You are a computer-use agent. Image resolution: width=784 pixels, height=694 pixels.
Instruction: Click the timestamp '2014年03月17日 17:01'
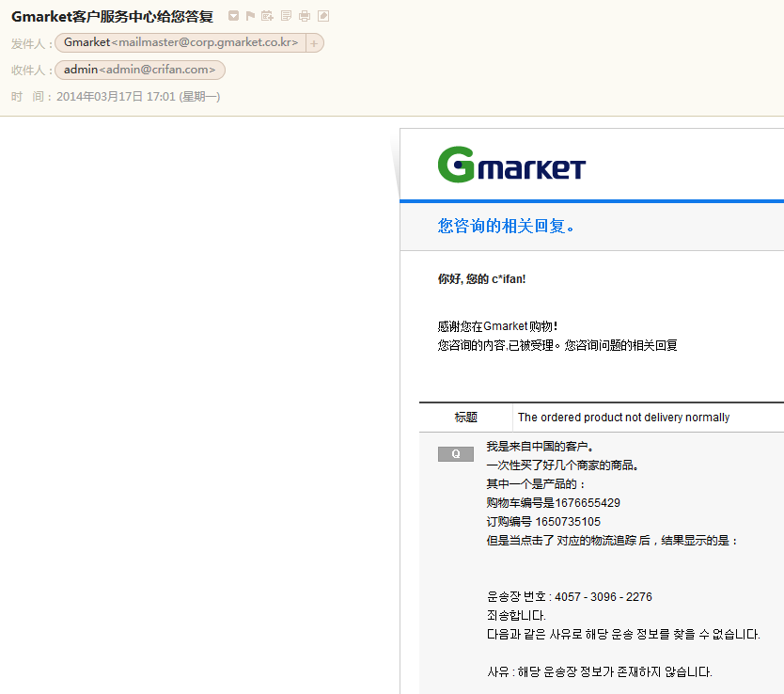click(116, 97)
